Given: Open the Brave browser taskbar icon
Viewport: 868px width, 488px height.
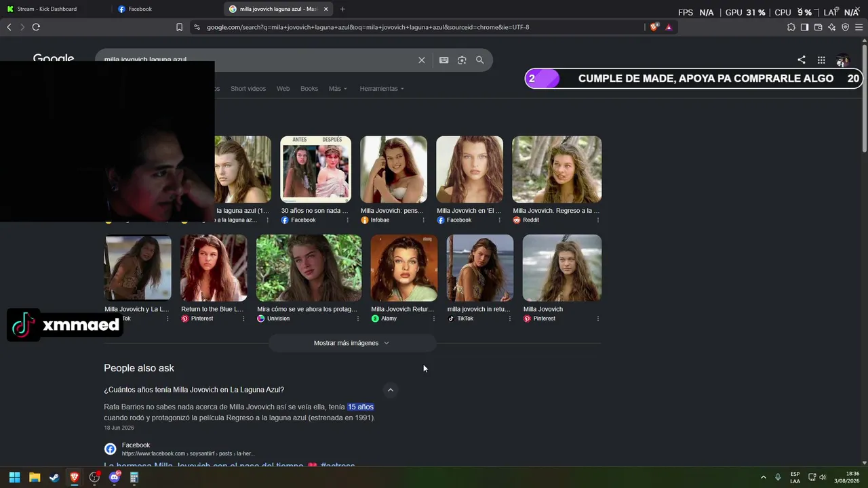Looking at the screenshot, I should (75, 477).
